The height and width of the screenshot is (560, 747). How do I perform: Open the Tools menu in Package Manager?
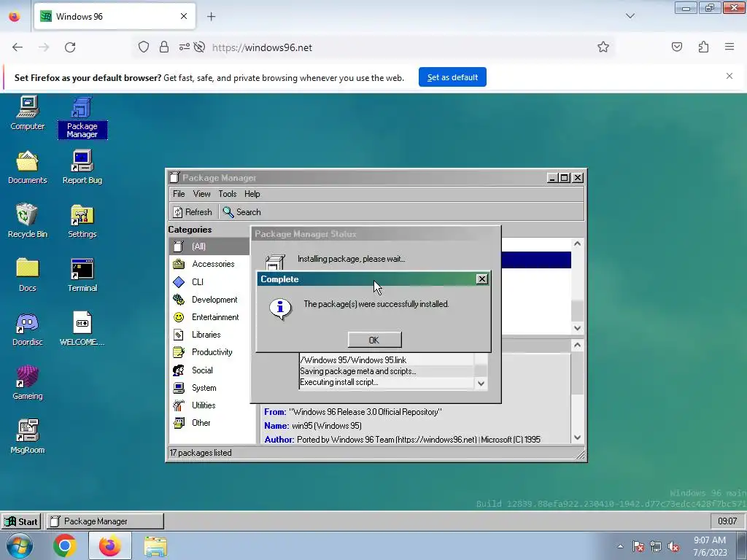coord(228,194)
